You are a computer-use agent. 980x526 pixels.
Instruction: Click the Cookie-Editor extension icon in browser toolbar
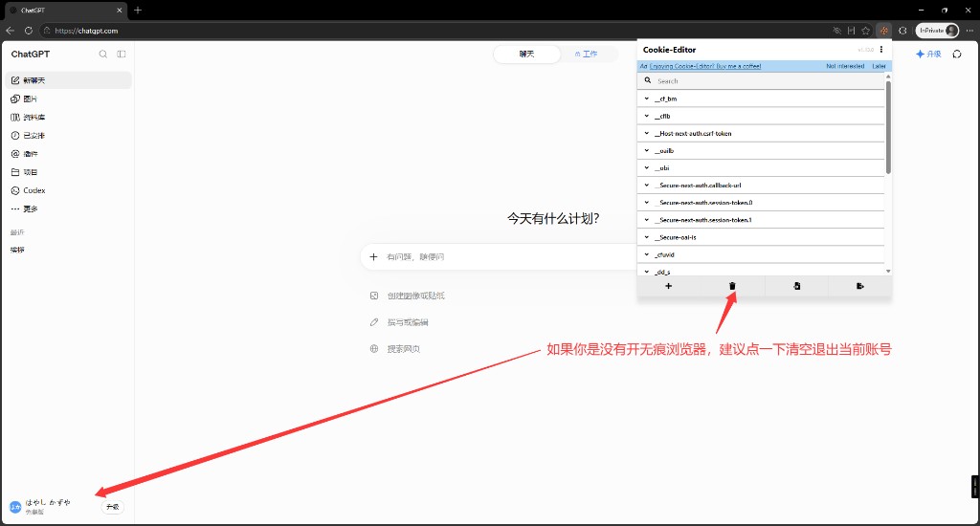coord(883,30)
